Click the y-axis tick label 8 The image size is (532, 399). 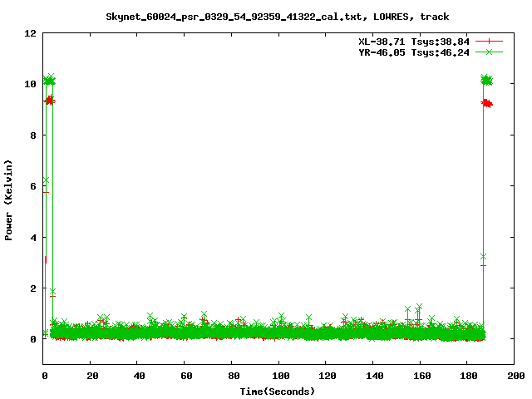(x=33, y=135)
